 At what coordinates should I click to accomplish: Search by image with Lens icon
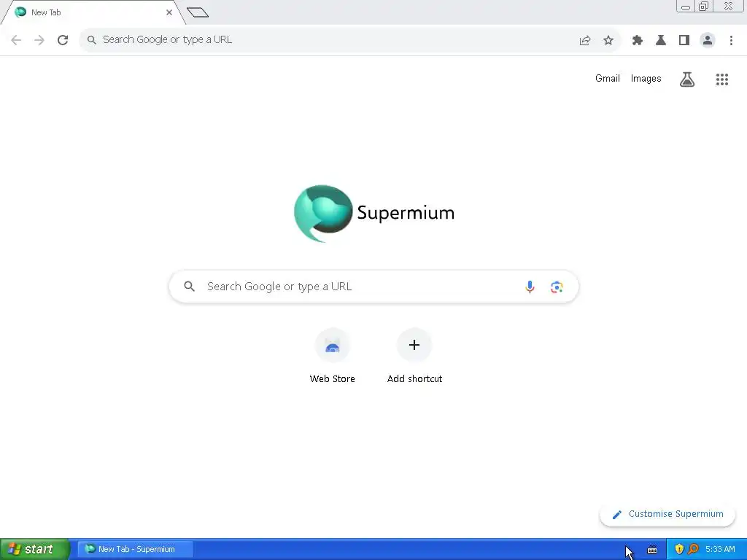click(x=557, y=287)
